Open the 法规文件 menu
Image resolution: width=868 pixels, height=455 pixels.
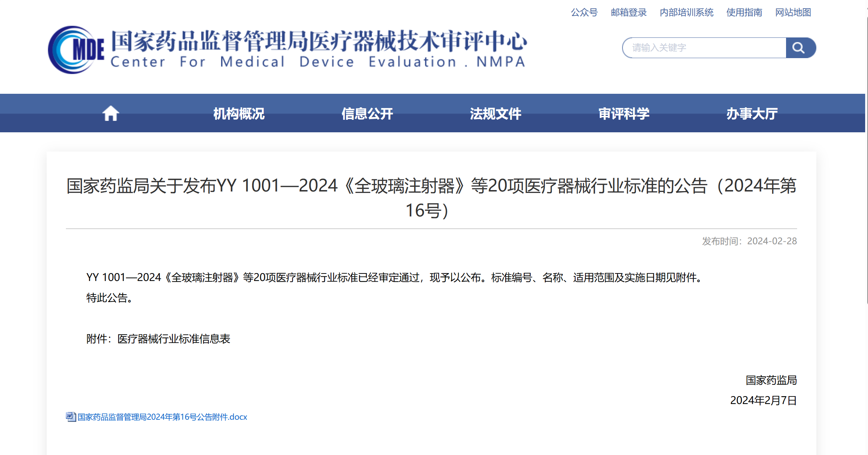click(495, 114)
